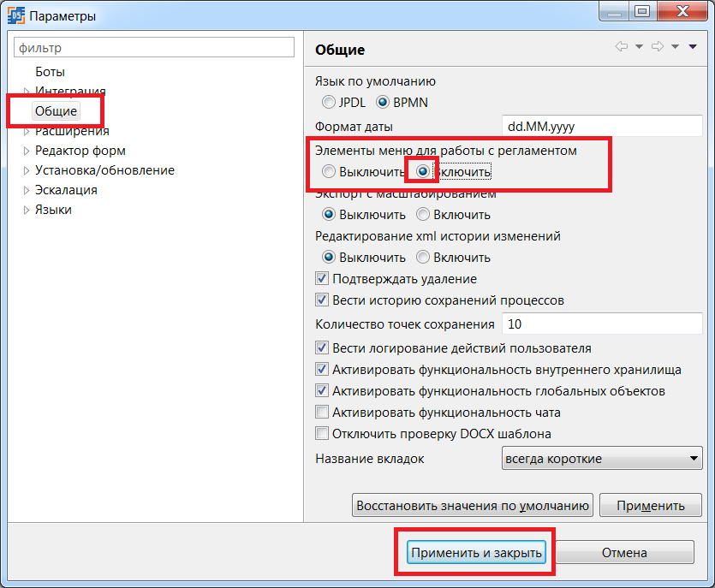Viewport: 715px width, 588px height.
Task: Click the Формат даты input field
Action: pyautogui.click(x=602, y=126)
